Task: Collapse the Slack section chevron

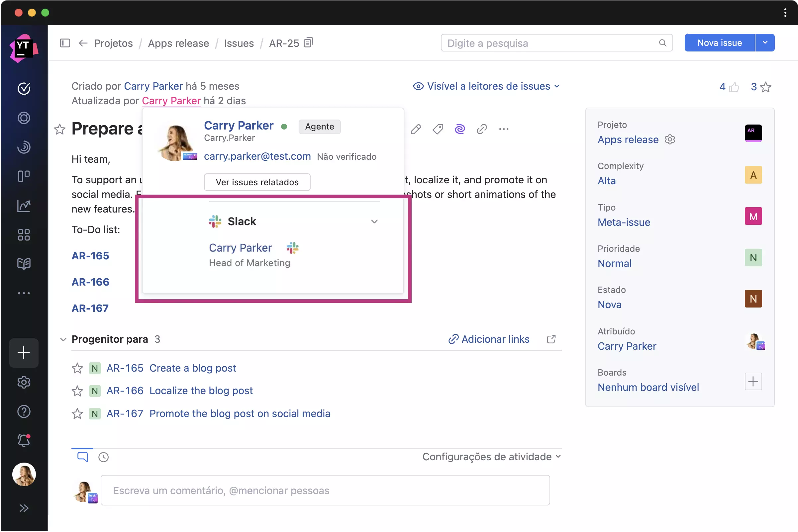Action: click(374, 222)
